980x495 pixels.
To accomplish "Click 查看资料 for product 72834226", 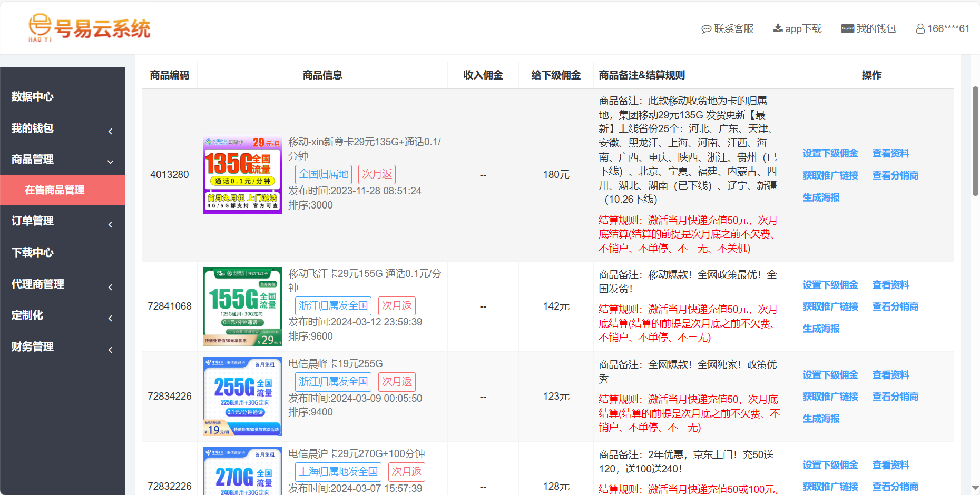I will 891,375.
